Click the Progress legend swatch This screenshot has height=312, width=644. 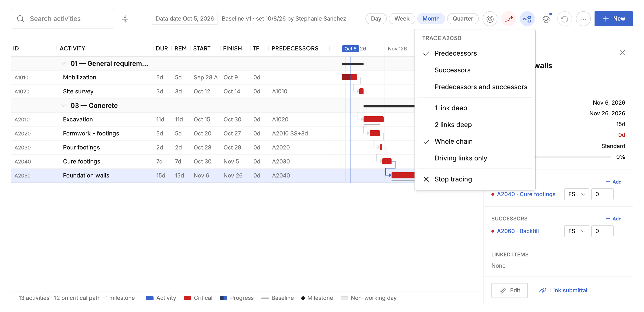(223, 298)
